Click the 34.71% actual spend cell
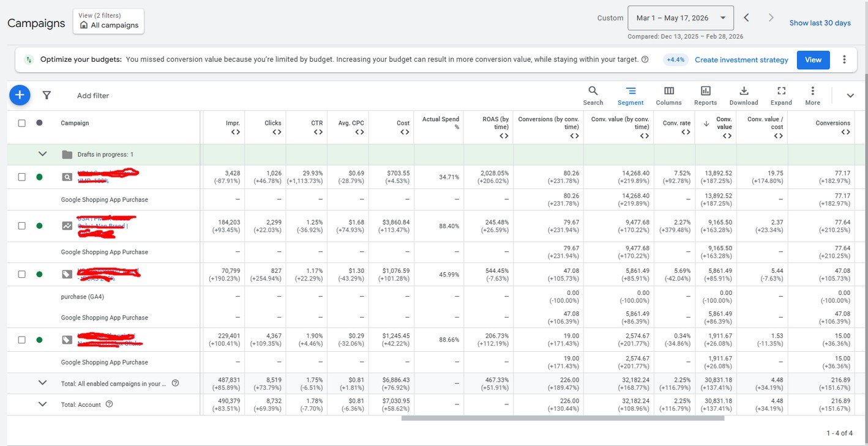The height and width of the screenshot is (446, 868). (448, 177)
